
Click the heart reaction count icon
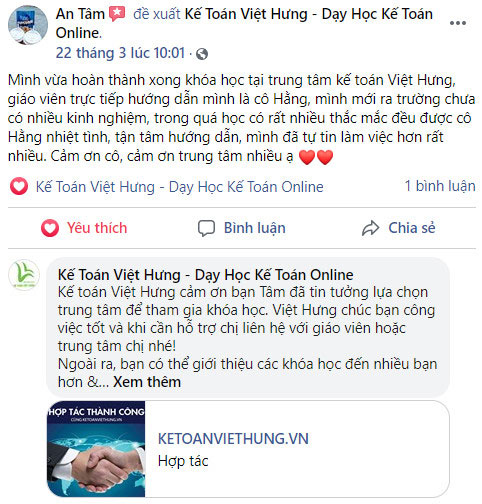pos(19,186)
